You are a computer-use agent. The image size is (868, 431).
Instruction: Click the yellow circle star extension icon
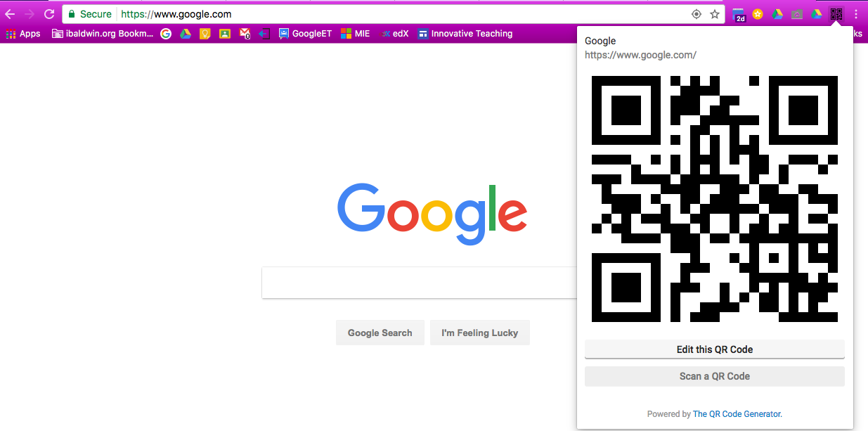(x=758, y=14)
